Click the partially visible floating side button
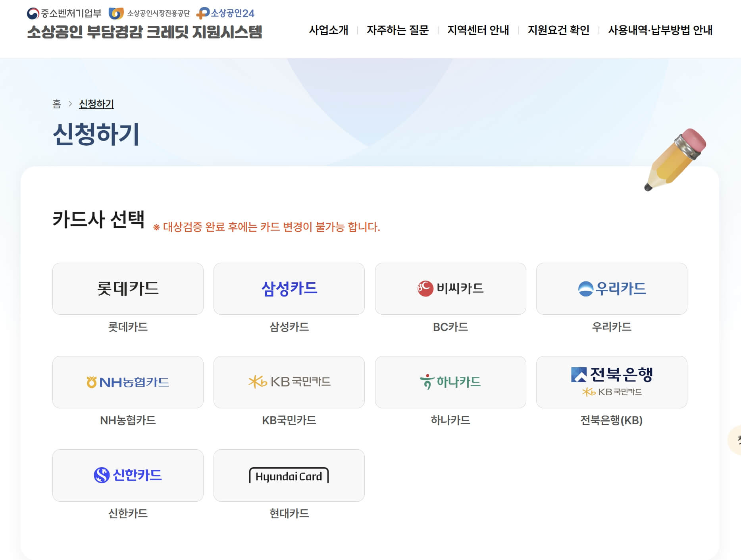The height and width of the screenshot is (560, 741). (735, 440)
